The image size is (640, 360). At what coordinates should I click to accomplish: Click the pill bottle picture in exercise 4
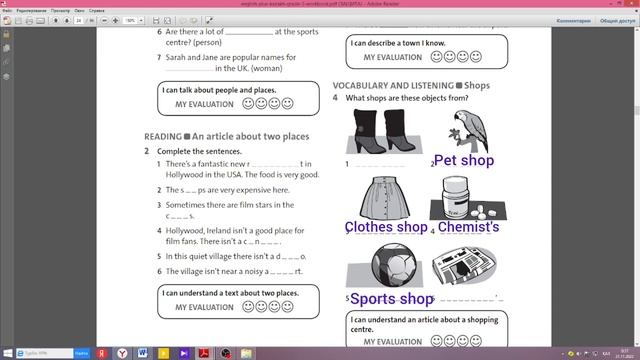(x=468, y=198)
